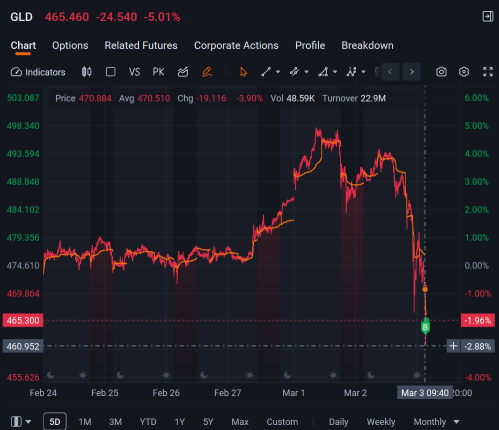Open the Related Futures tab
Viewport: 499px width, 430px height.
pos(141,45)
